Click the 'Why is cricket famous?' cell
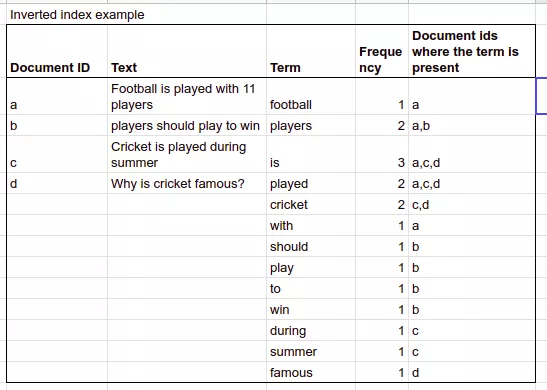 click(x=187, y=183)
